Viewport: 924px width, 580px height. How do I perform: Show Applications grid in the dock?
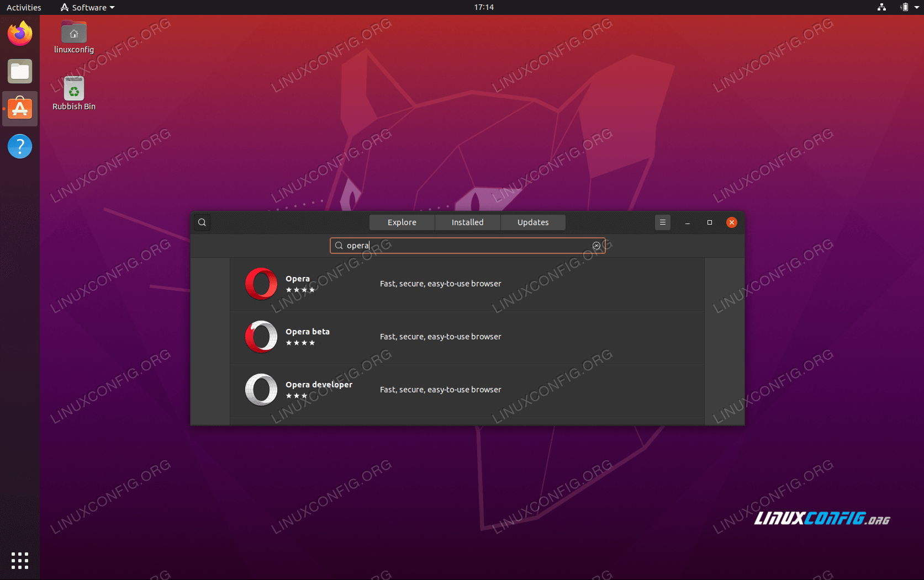[20, 560]
